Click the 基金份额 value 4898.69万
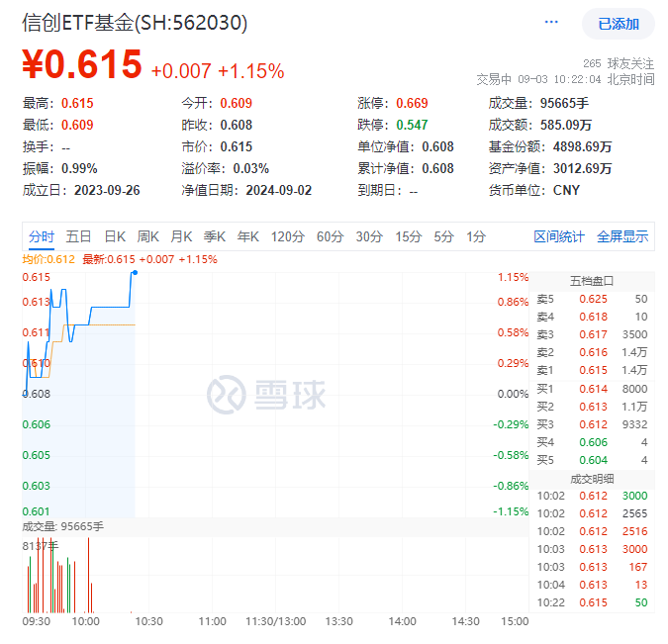 click(x=582, y=147)
